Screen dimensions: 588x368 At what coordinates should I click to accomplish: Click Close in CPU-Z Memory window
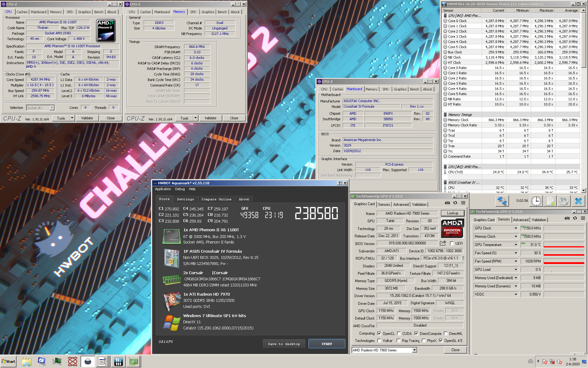234,118
